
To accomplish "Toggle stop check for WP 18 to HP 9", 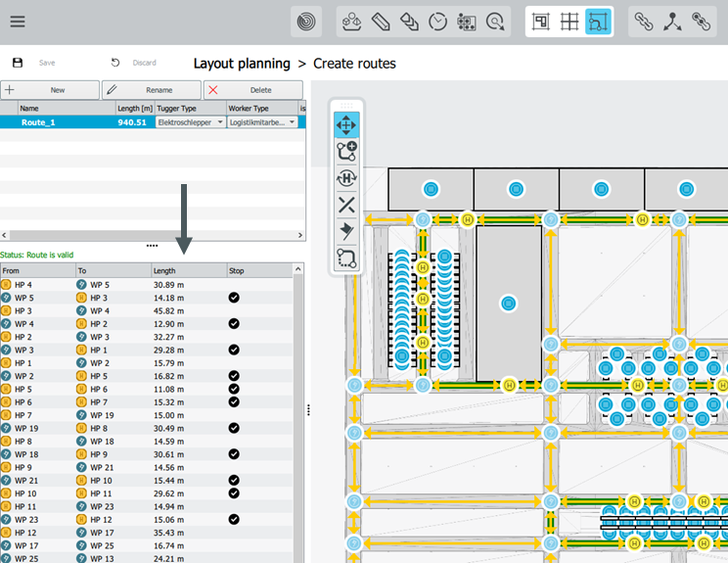I will click(234, 454).
